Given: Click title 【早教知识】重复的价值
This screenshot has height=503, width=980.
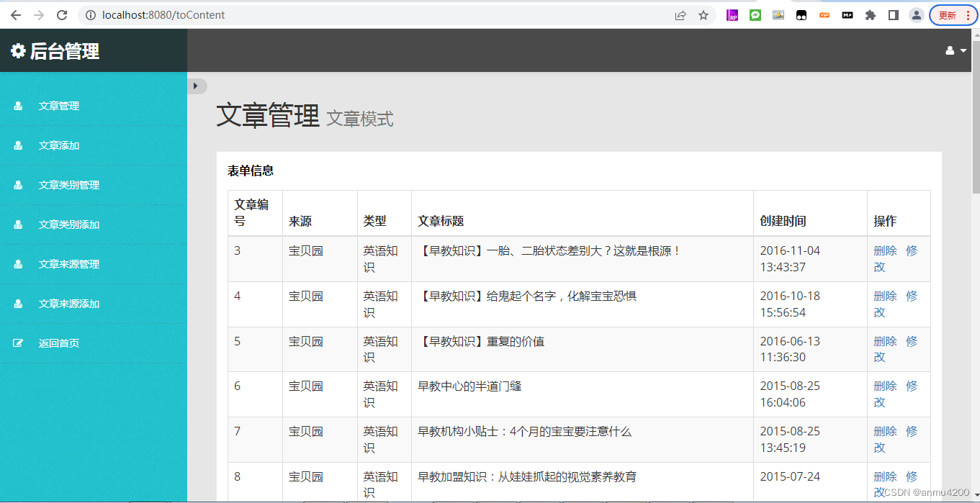Looking at the screenshot, I should (x=481, y=341).
